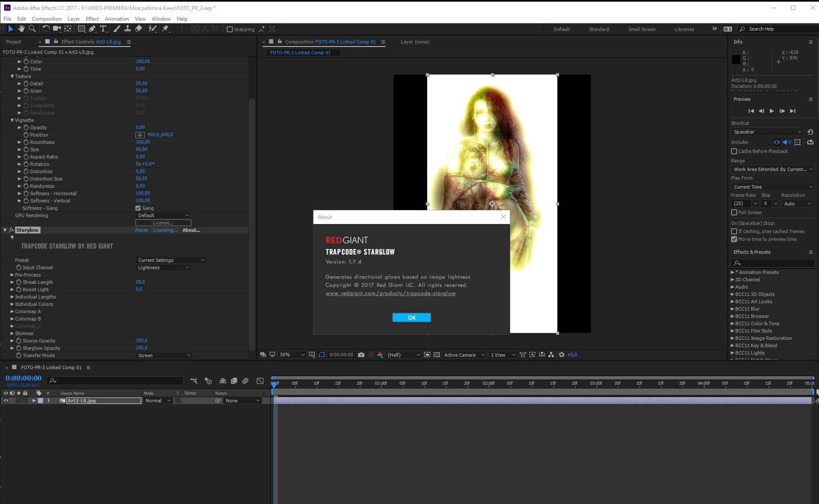Screen dimensions: 819x504
Task: Open the Animation menu
Action: tap(117, 19)
